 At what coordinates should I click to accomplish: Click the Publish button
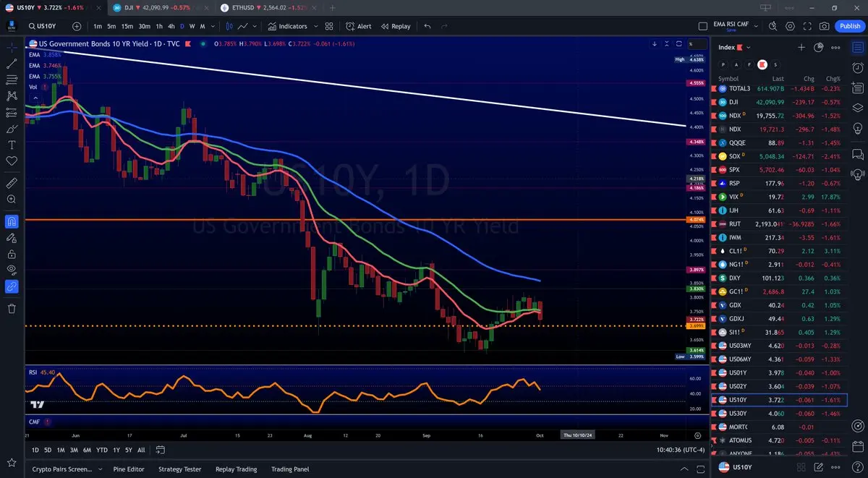point(849,26)
